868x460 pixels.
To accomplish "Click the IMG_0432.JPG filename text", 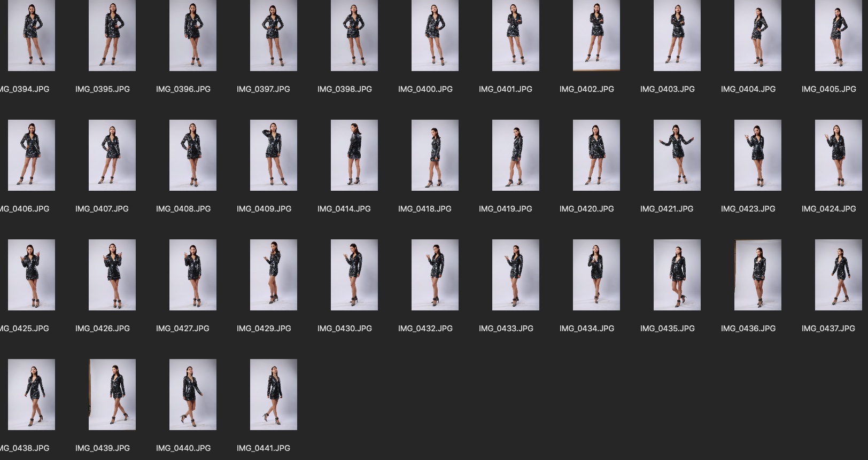I will [x=425, y=329].
